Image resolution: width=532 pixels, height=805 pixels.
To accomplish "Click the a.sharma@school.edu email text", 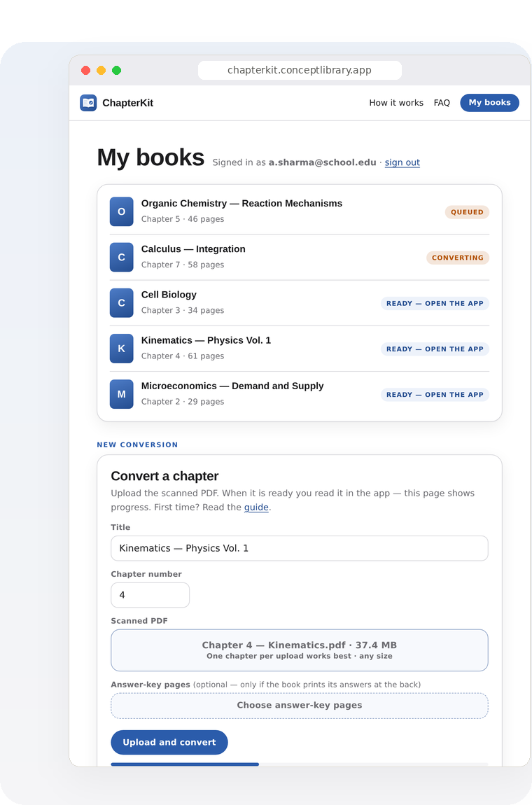I will coord(323,162).
